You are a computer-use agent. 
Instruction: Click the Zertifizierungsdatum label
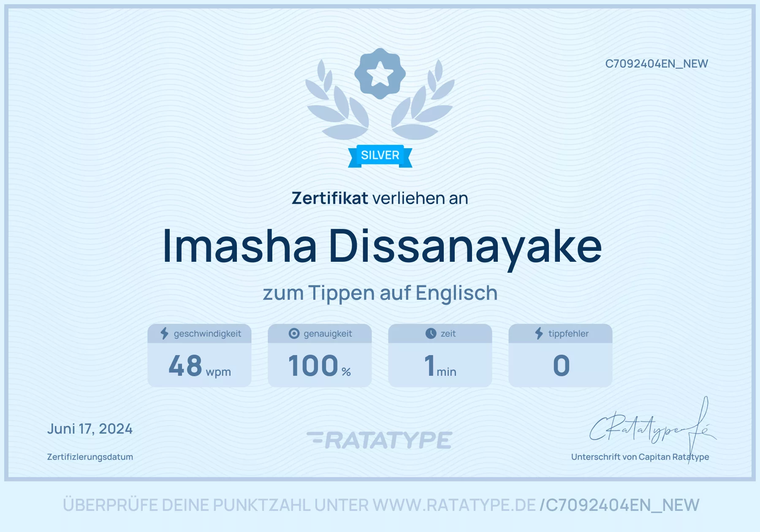[90, 457]
